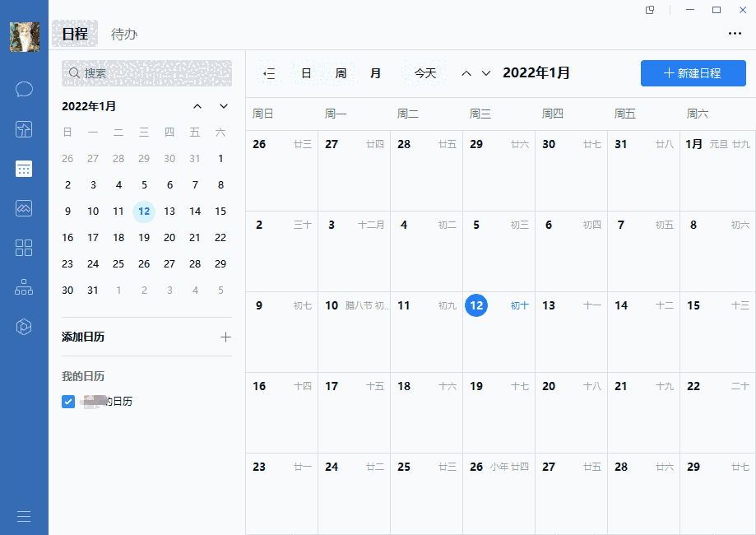
Task: Open the workbench grid apps icon
Action: pos(24,248)
